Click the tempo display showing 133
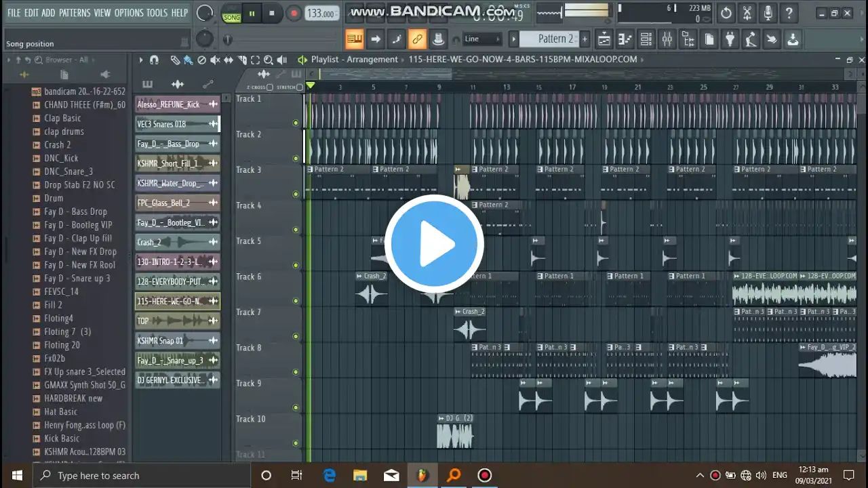This screenshot has height=488, width=868. pos(321,14)
